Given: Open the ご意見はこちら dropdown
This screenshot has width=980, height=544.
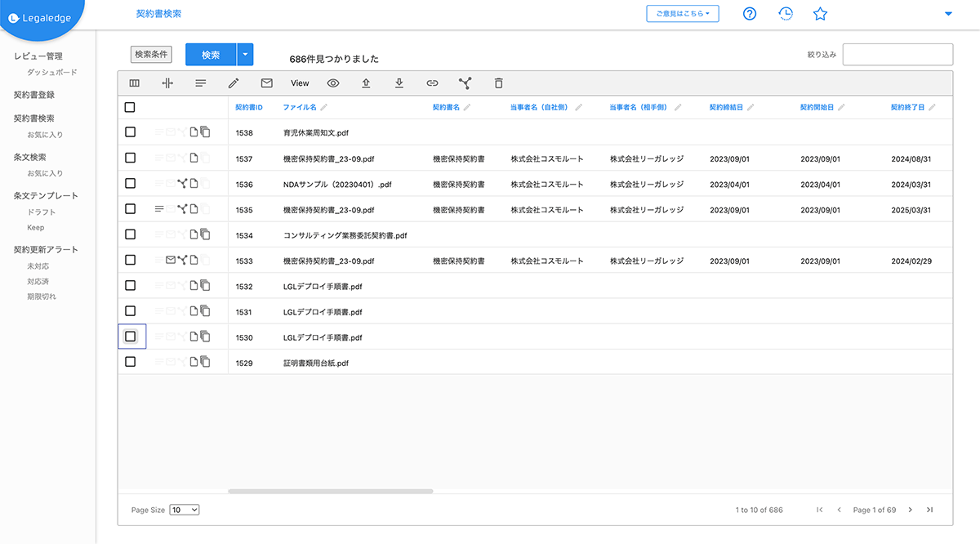Looking at the screenshot, I should (x=683, y=13).
